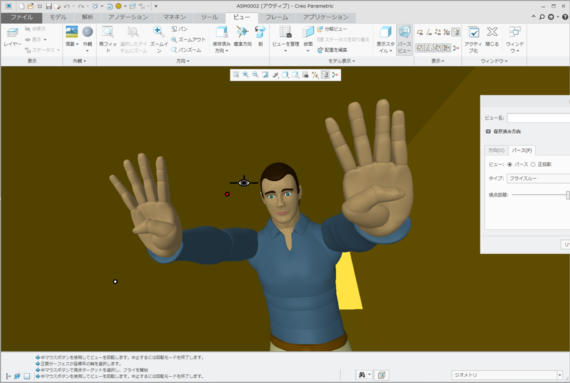
Task: Open the レイヤー (Layers) tool
Action: coord(12,37)
